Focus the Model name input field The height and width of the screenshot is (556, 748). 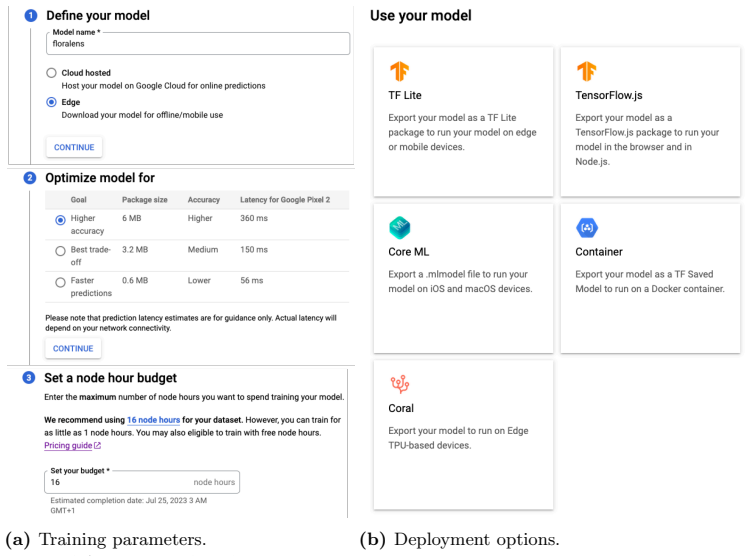[198, 43]
